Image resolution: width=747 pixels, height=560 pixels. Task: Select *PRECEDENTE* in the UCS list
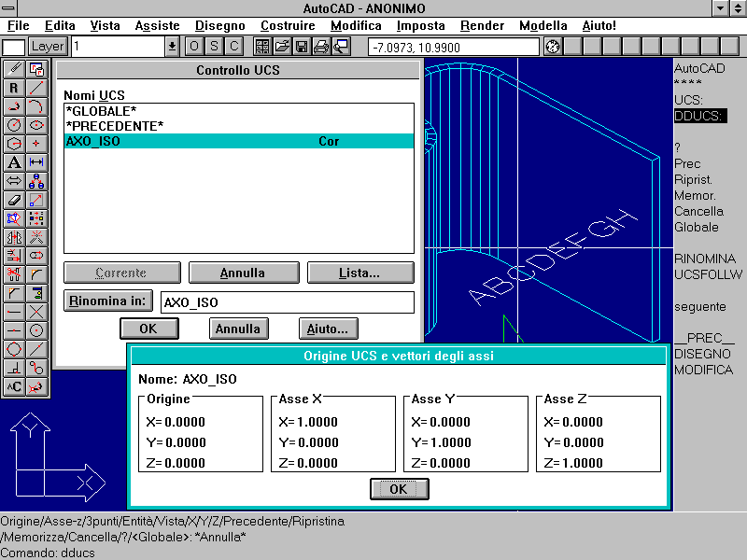point(239,126)
